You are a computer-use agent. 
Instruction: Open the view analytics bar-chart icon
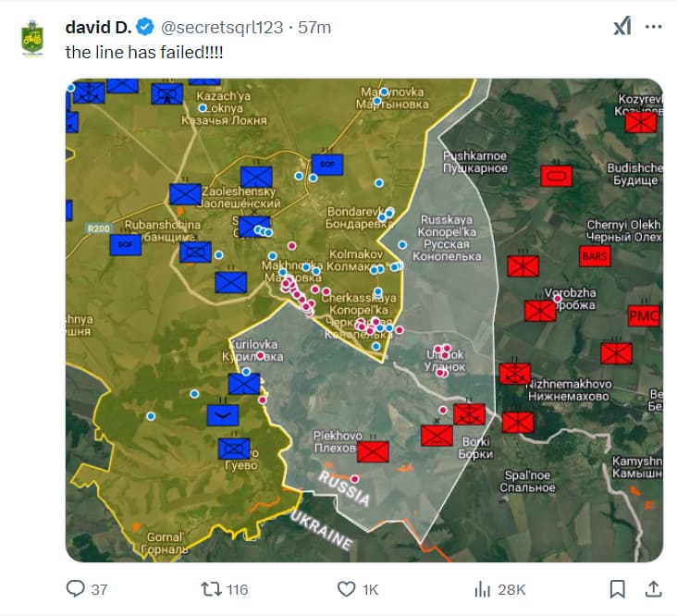point(482,589)
